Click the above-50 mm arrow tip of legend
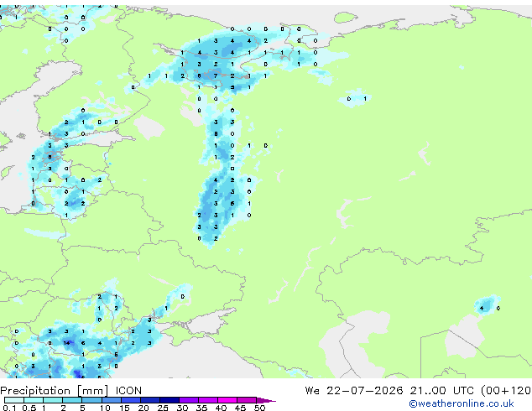This screenshot has height=411, width=532. 266,400
